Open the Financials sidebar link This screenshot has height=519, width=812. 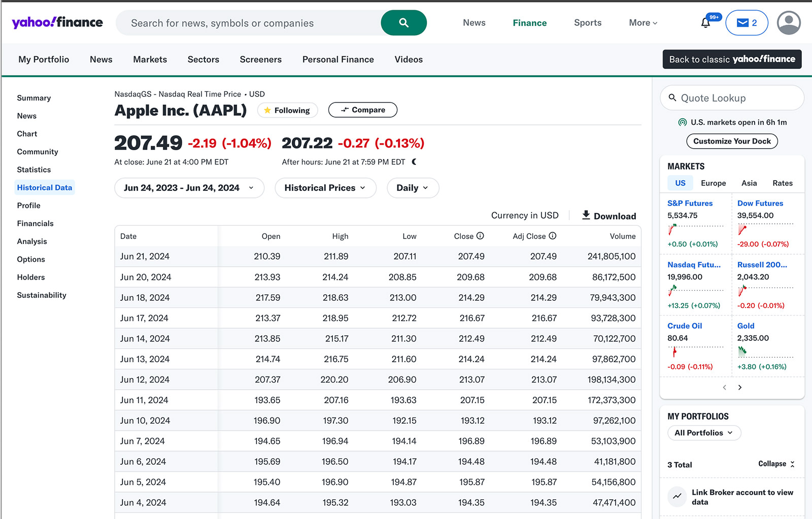[35, 223]
